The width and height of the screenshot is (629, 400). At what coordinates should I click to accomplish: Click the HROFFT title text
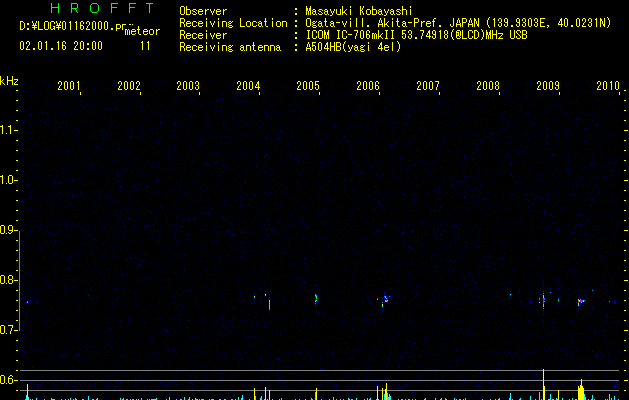coord(102,8)
